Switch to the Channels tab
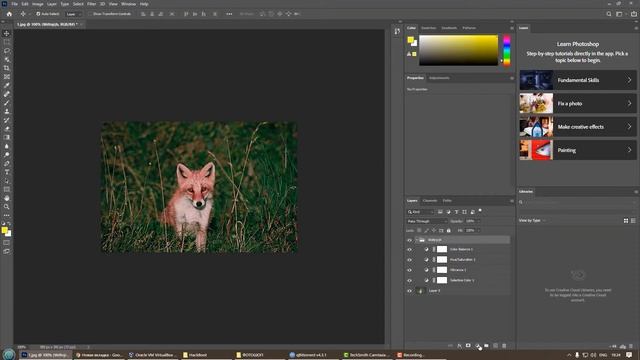This screenshot has width=640, height=360. (x=429, y=200)
